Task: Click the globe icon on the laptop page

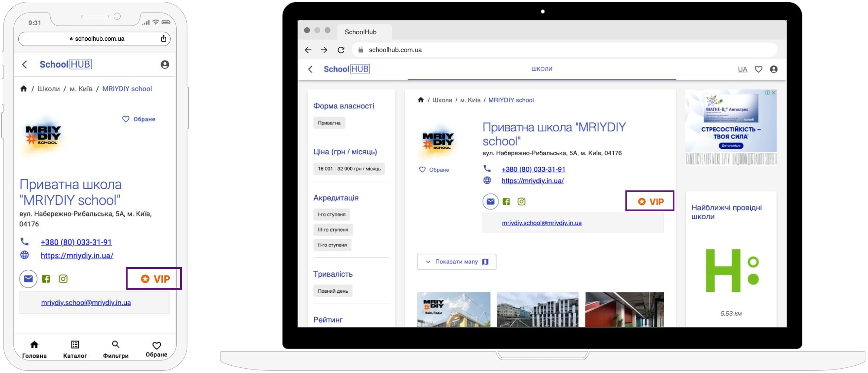Action: [x=487, y=180]
